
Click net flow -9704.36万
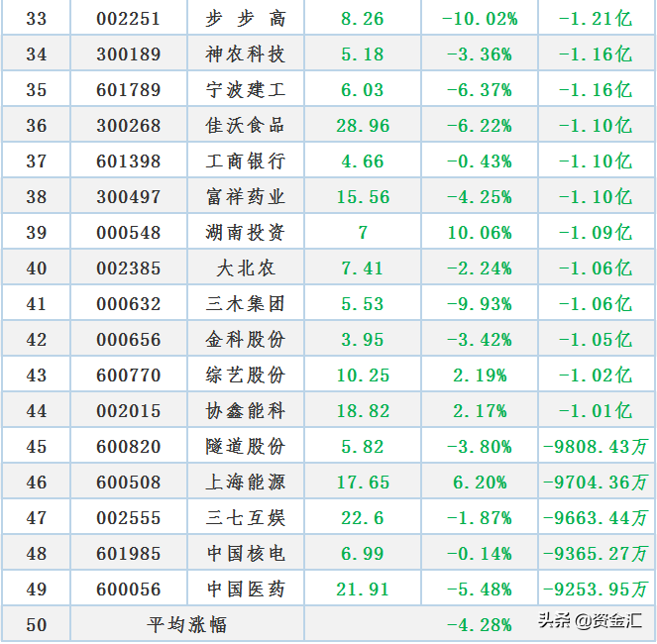[x=596, y=482]
